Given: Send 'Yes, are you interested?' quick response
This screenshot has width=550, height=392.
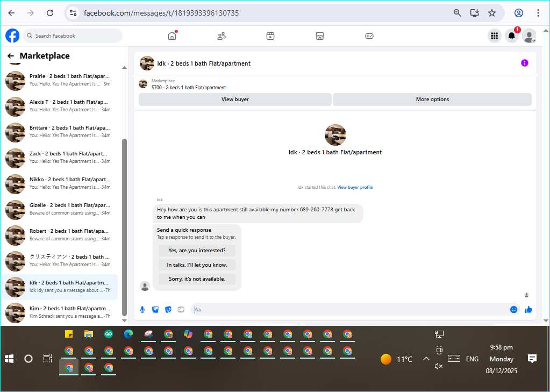Looking at the screenshot, I should coord(197,251).
